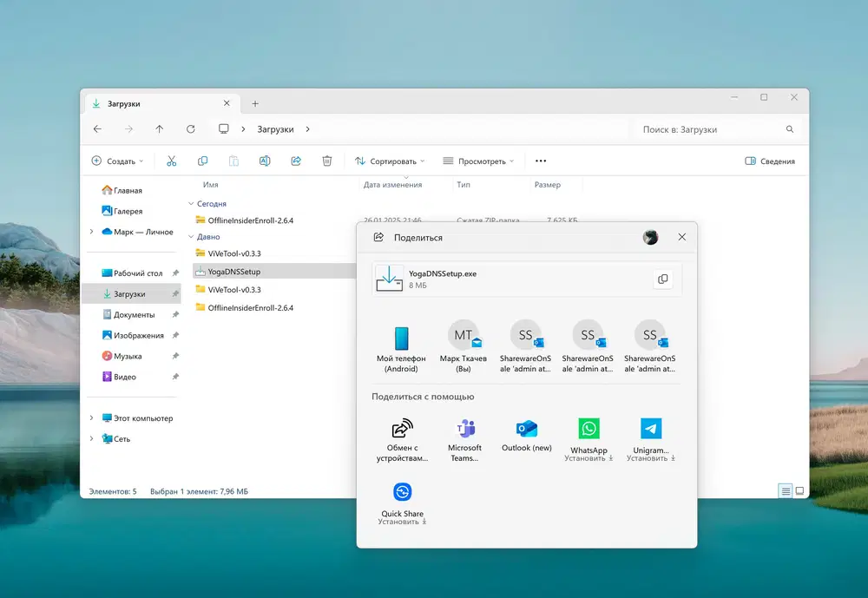Copy YogaDNSSetup.exe via share dialog copy icon
Viewport: 868px width, 598px height.
[x=662, y=279]
